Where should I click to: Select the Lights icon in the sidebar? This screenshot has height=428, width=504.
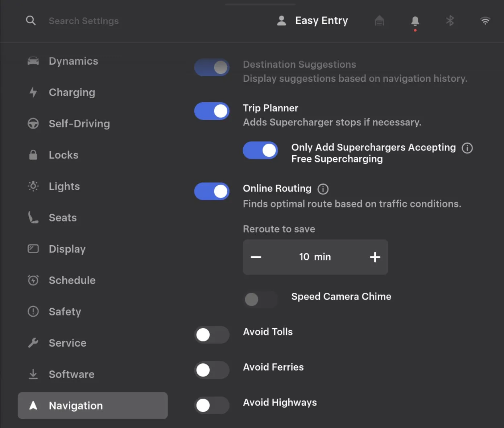click(x=33, y=186)
